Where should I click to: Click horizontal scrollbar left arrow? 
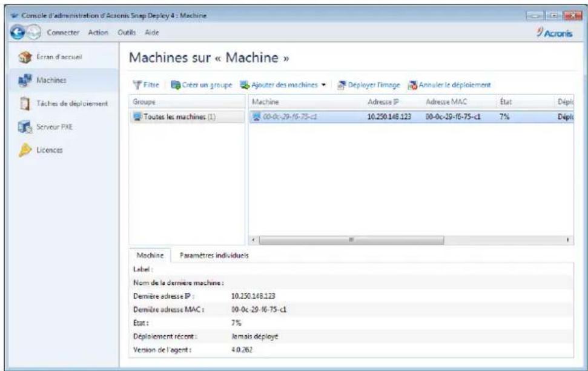pos(254,239)
